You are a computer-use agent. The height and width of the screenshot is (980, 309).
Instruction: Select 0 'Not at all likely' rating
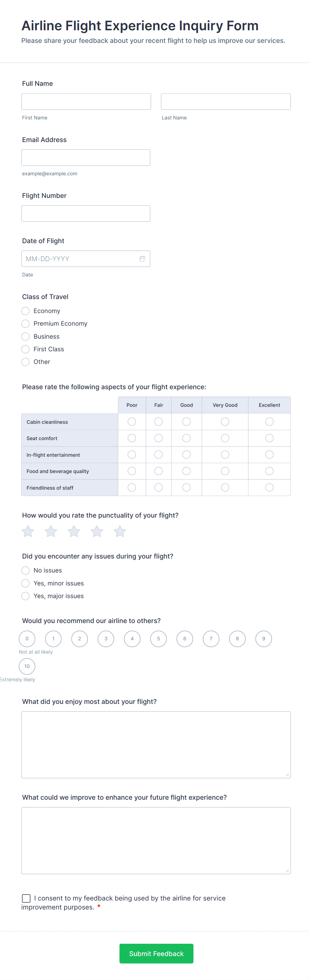27,639
